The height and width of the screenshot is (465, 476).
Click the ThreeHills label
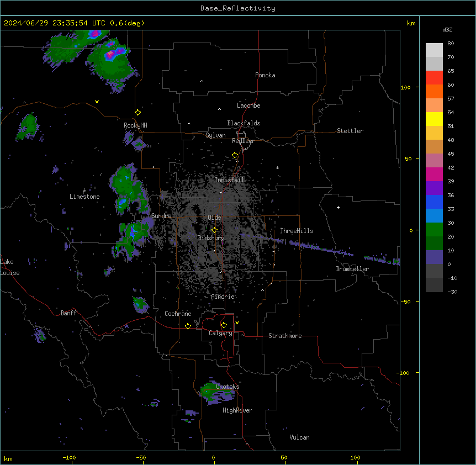pos(297,231)
